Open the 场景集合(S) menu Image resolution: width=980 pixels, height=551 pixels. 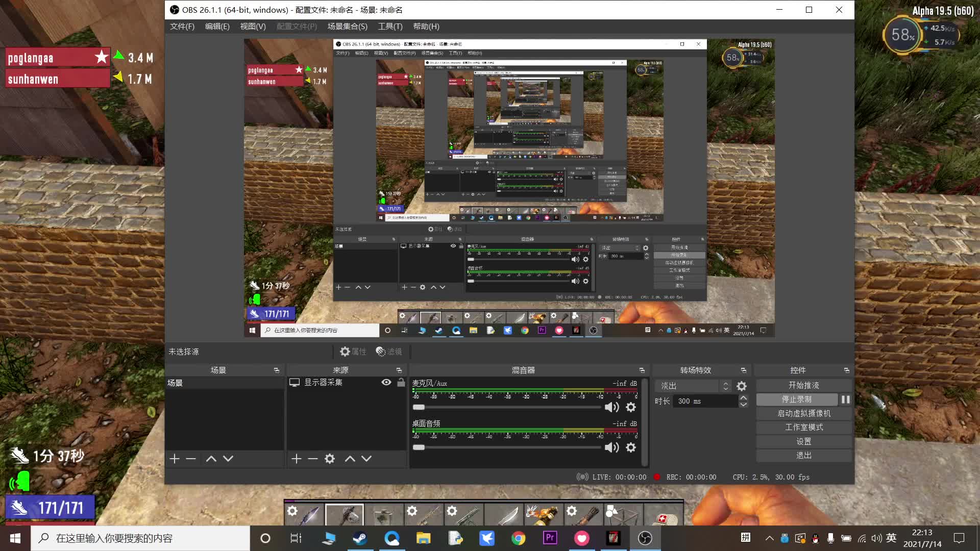pyautogui.click(x=348, y=27)
